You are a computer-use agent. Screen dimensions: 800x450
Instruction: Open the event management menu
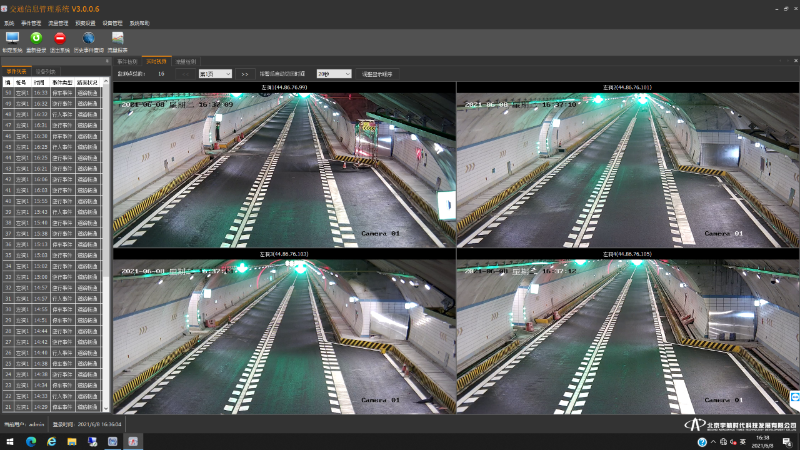coord(32,21)
